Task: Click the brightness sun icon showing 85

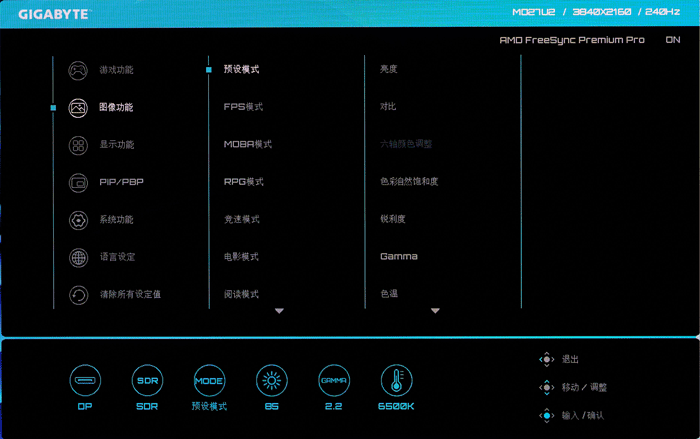Action: 271,380
